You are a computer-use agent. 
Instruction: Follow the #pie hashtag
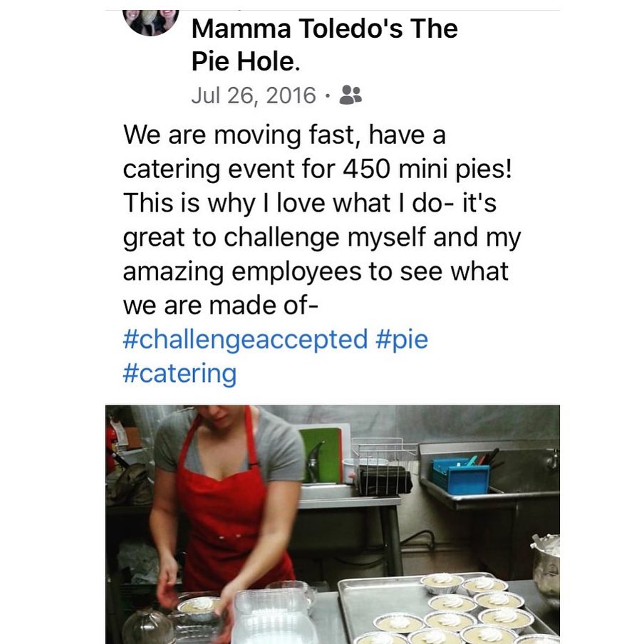pyautogui.click(x=402, y=340)
